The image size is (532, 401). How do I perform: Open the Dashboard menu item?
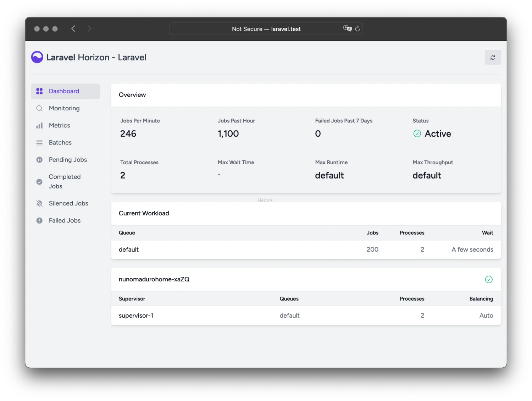pos(65,91)
